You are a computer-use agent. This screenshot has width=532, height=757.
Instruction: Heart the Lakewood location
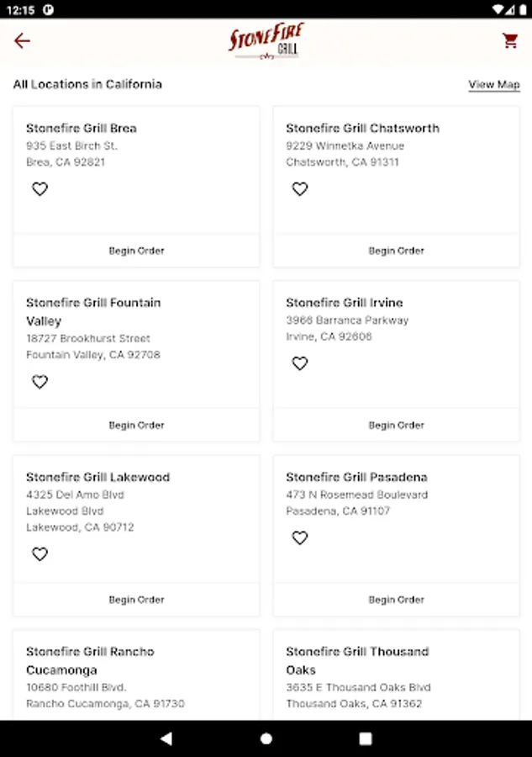click(40, 554)
